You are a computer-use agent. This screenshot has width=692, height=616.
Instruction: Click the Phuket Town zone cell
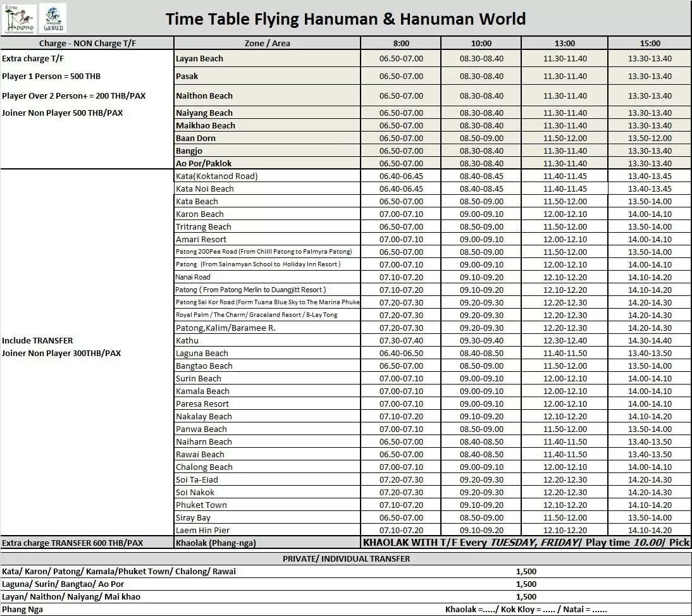coord(201,505)
